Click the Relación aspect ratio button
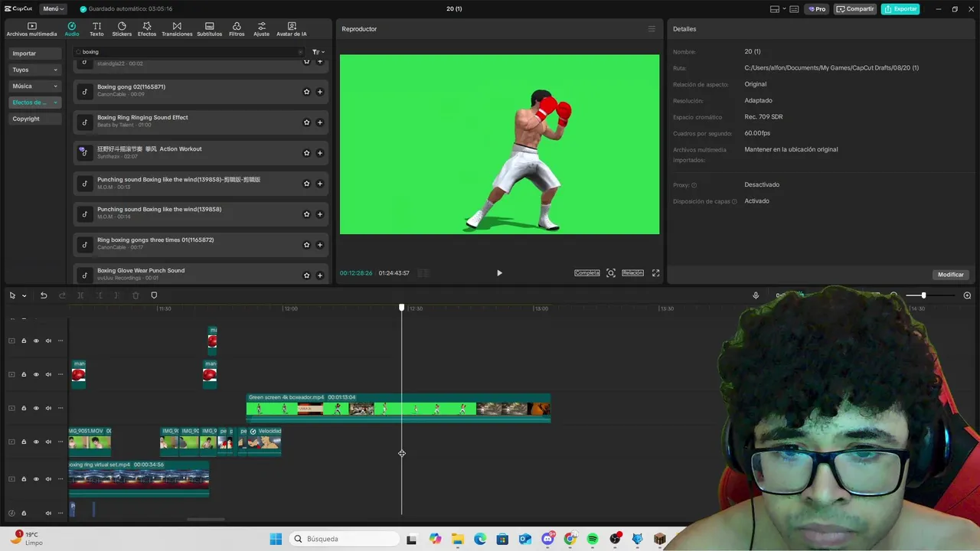Image resolution: width=980 pixels, height=551 pixels. [632, 273]
